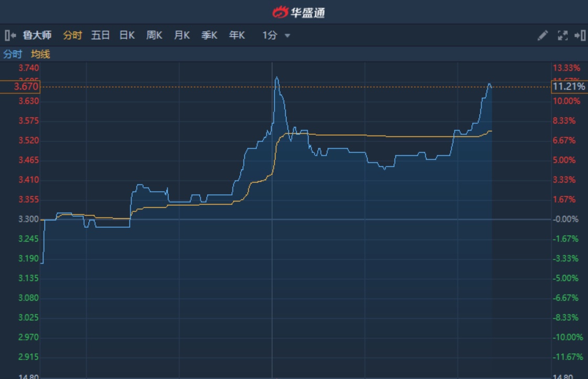The image size is (588, 379).
Task: Click the 13.33% percentage axis label
Action: (566, 68)
